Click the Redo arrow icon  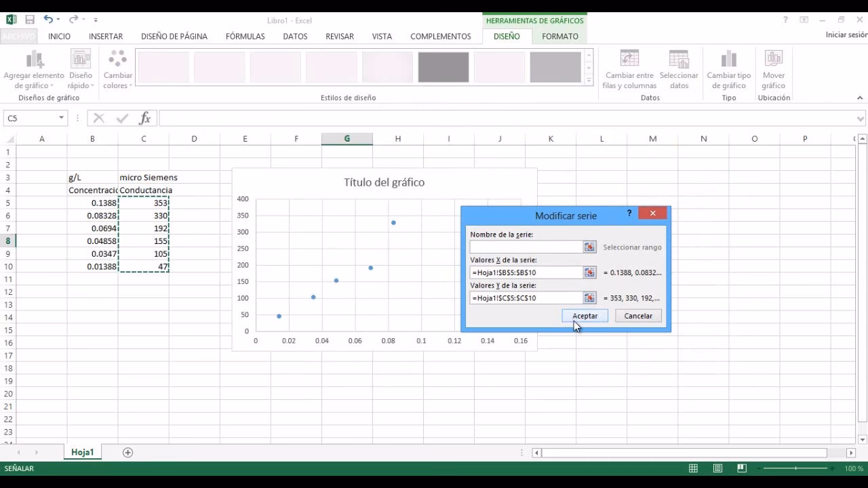point(73,20)
